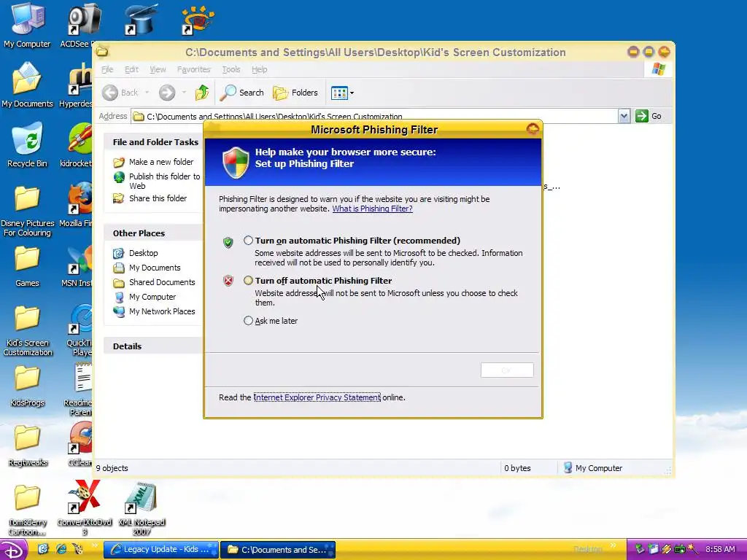Choose the Ask me later option

coord(248,321)
